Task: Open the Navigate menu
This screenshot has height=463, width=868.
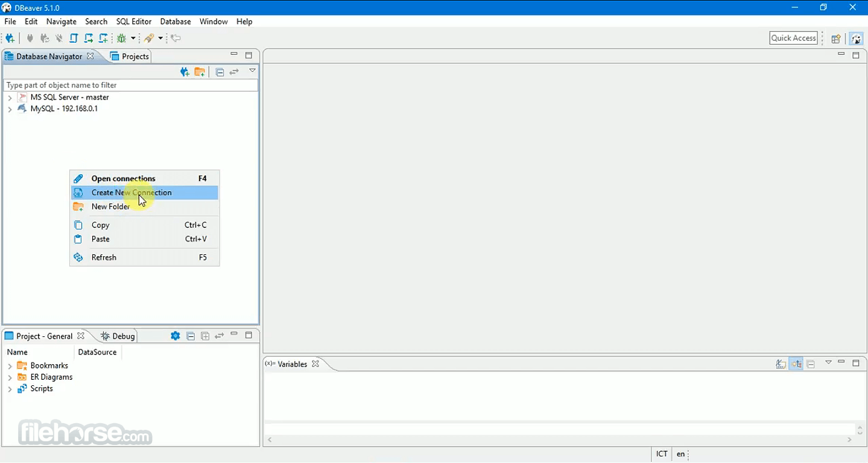Action: pos(62,22)
